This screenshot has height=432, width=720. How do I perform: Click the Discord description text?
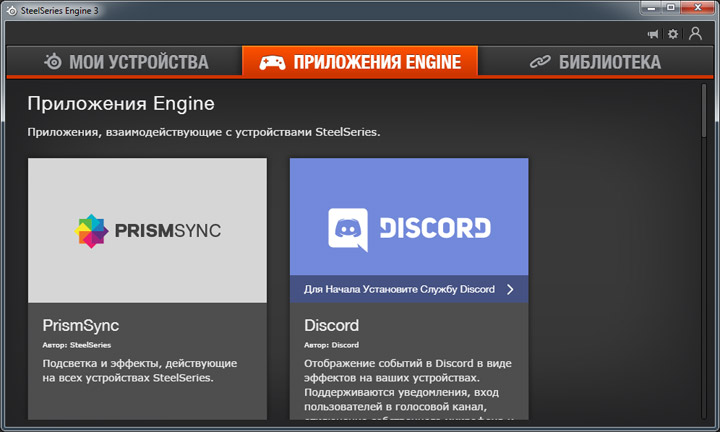point(408,388)
